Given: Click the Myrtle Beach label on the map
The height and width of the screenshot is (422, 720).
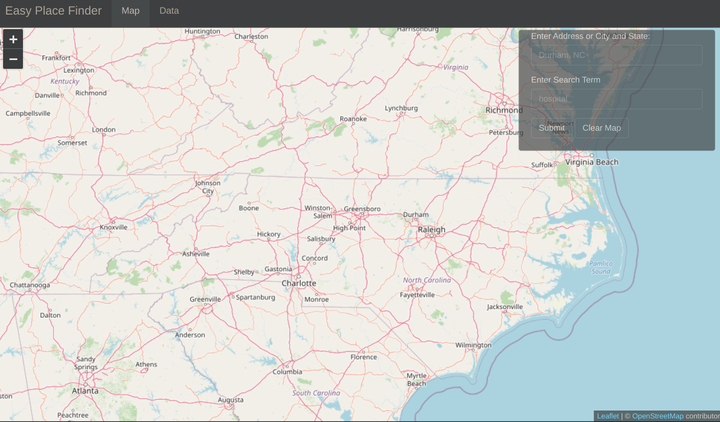Looking at the screenshot, I should pos(417,380).
